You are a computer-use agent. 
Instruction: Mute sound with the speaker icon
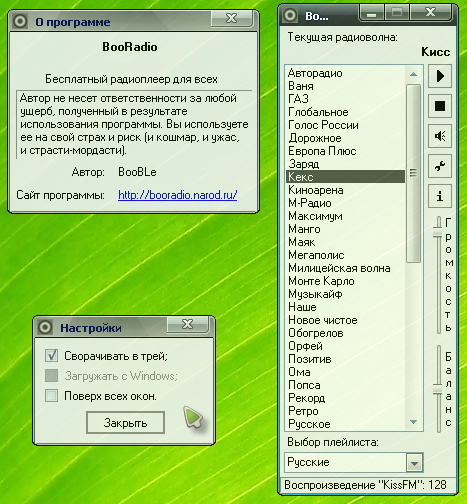440,136
